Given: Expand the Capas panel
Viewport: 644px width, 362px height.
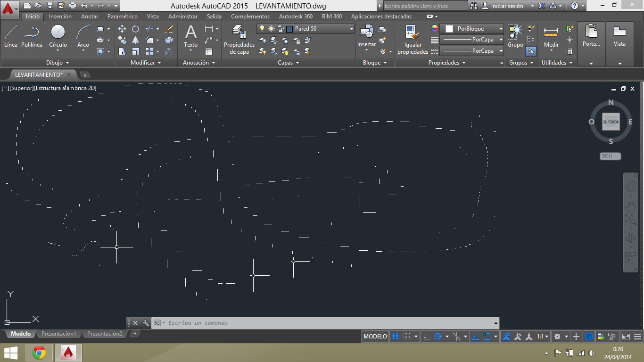Looking at the screenshot, I should (x=289, y=63).
